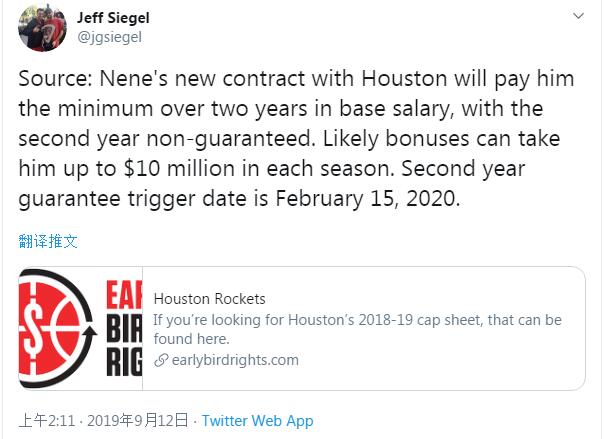
Task: Click the cropped EAR BIR RIG logo text
Action: click(x=124, y=328)
